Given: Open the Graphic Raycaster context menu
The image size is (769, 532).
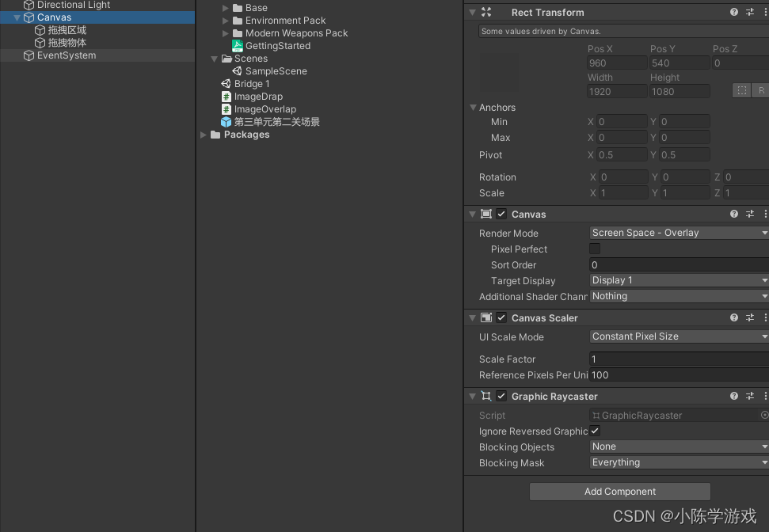Looking at the screenshot, I should pos(764,396).
